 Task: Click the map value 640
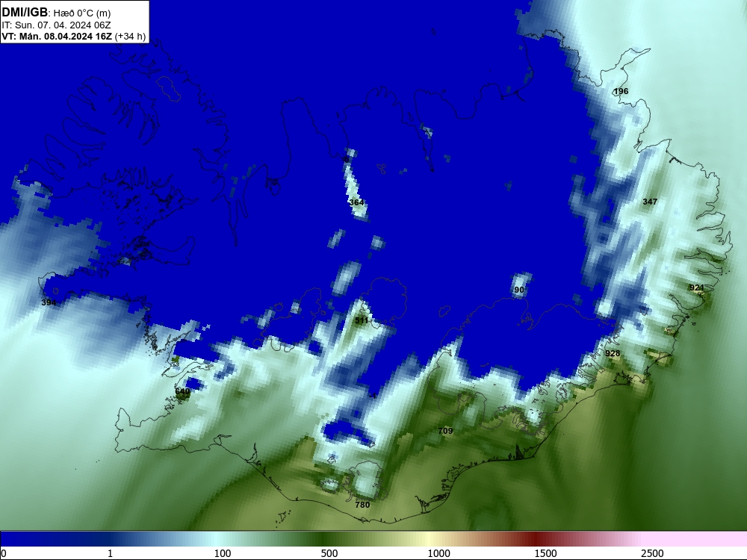pyautogui.click(x=182, y=391)
